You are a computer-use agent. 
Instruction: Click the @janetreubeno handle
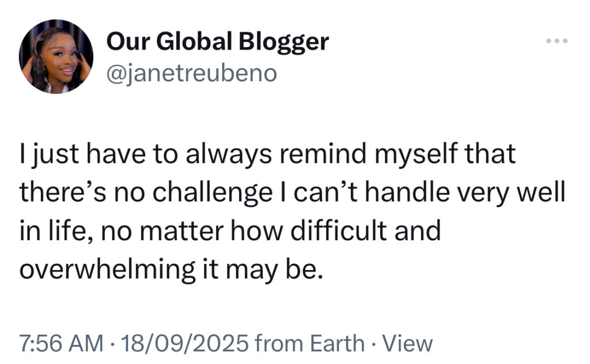pos(191,73)
